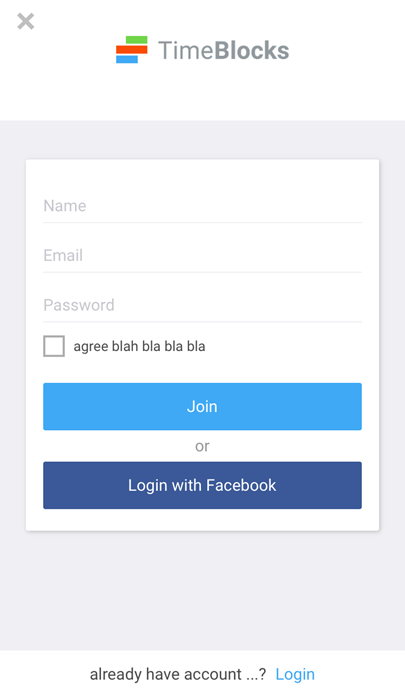
Task: Click the underline beneath the Email field
Action: (202, 272)
